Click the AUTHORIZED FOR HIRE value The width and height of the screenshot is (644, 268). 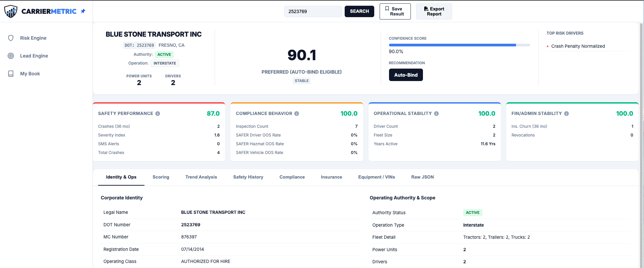(206, 262)
